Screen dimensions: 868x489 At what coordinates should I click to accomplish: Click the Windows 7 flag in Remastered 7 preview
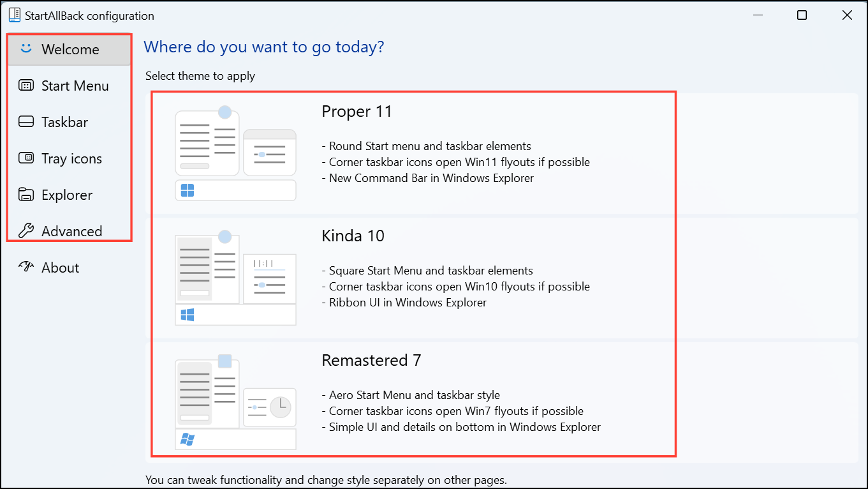[x=188, y=439]
